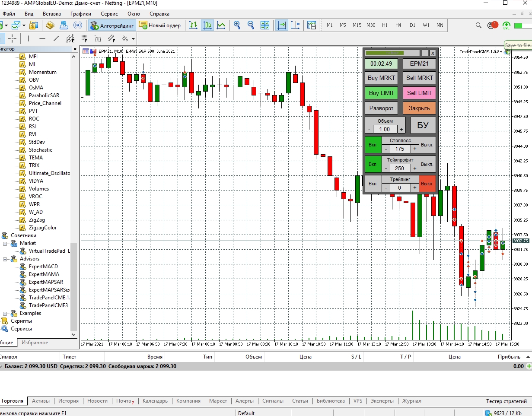Collapse the Advisors tree folder

pyautogui.click(x=5, y=259)
